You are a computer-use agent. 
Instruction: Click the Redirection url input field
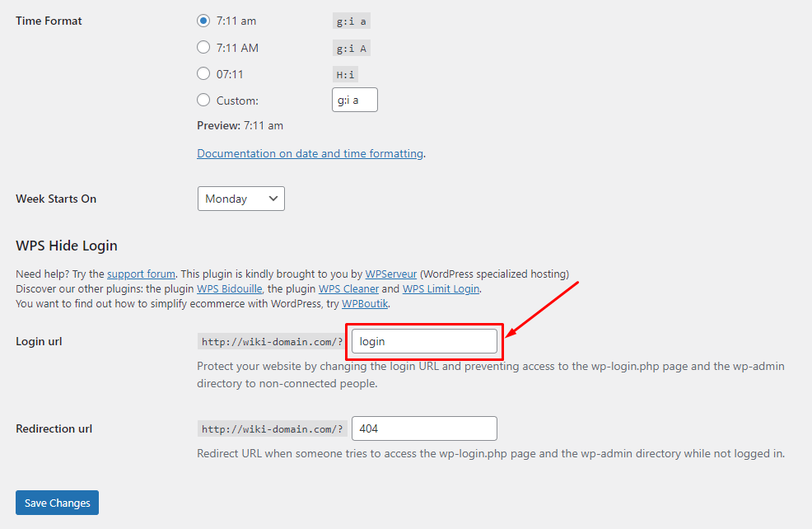(x=424, y=428)
